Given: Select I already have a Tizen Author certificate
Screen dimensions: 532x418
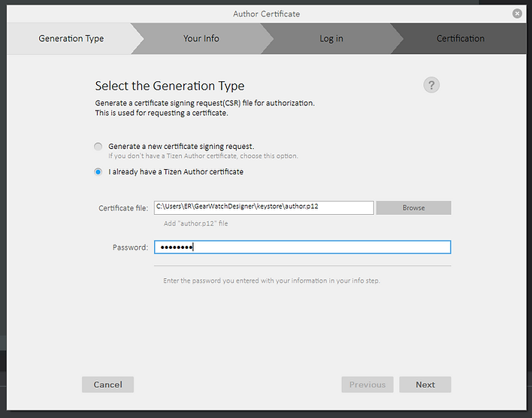Looking at the screenshot, I should pyautogui.click(x=98, y=172).
